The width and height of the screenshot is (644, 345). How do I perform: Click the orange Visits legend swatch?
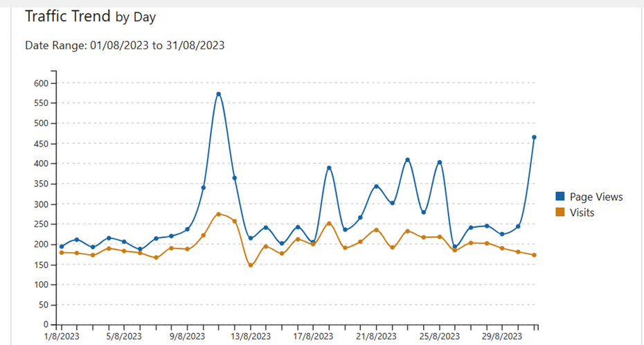(560, 213)
